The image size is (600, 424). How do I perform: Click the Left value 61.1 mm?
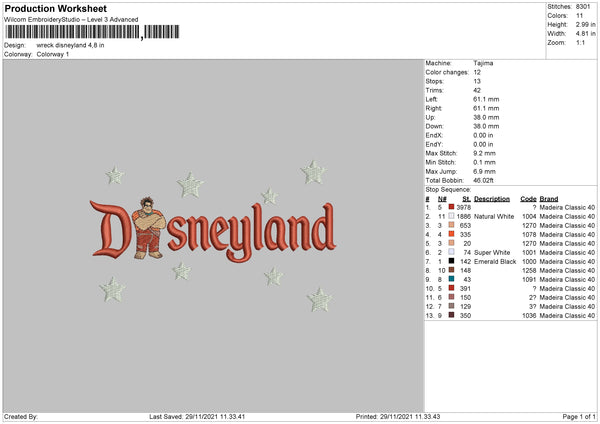tap(486, 99)
